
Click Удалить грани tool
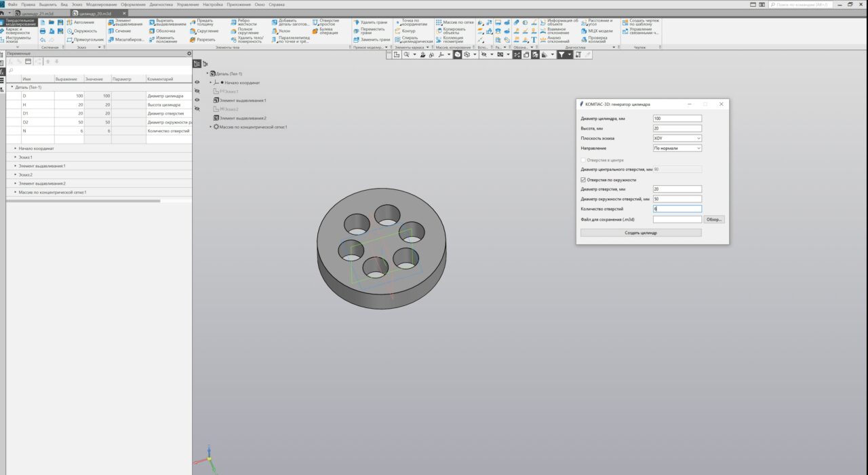pos(370,22)
